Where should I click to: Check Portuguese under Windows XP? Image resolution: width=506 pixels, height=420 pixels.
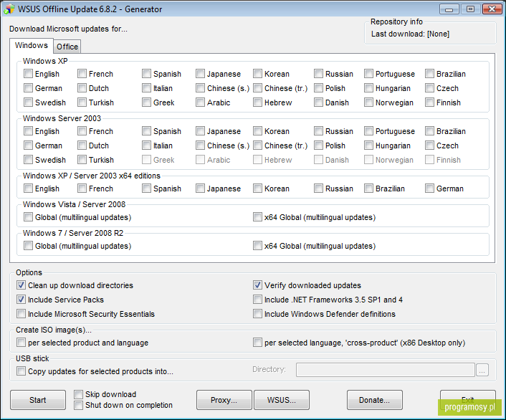[x=369, y=74]
